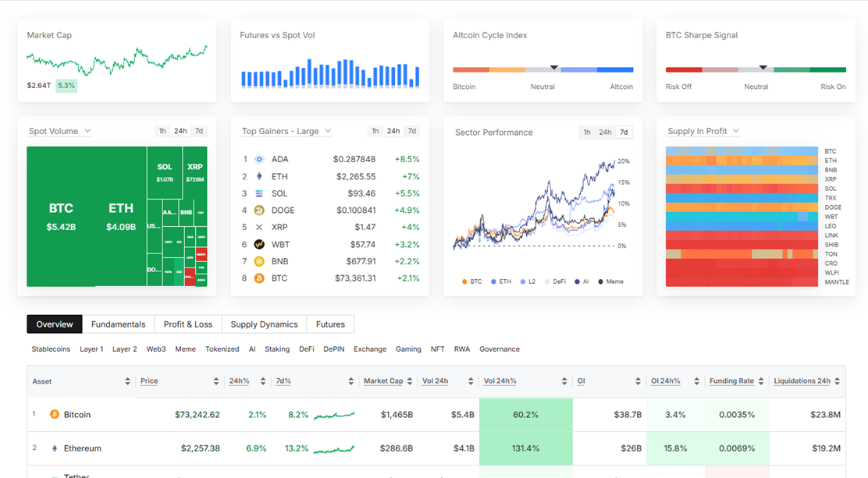Screen dimensions: 868x478
Task: Select the DeFi category filter
Action: point(306,349)
